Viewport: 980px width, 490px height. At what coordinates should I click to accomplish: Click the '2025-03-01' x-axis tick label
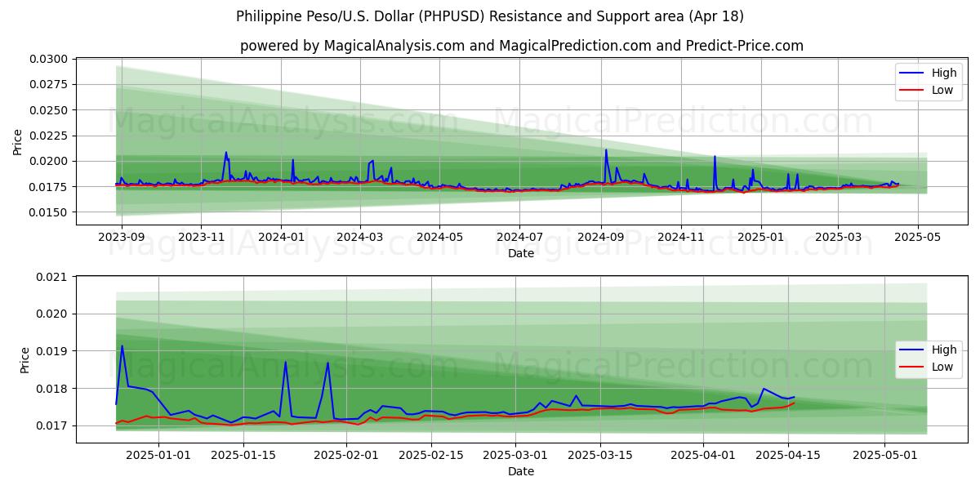[x=515, y=455]
